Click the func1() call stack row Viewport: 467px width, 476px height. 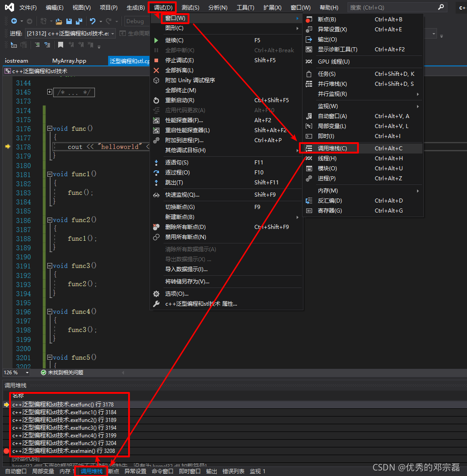click(x=234, y=412)
